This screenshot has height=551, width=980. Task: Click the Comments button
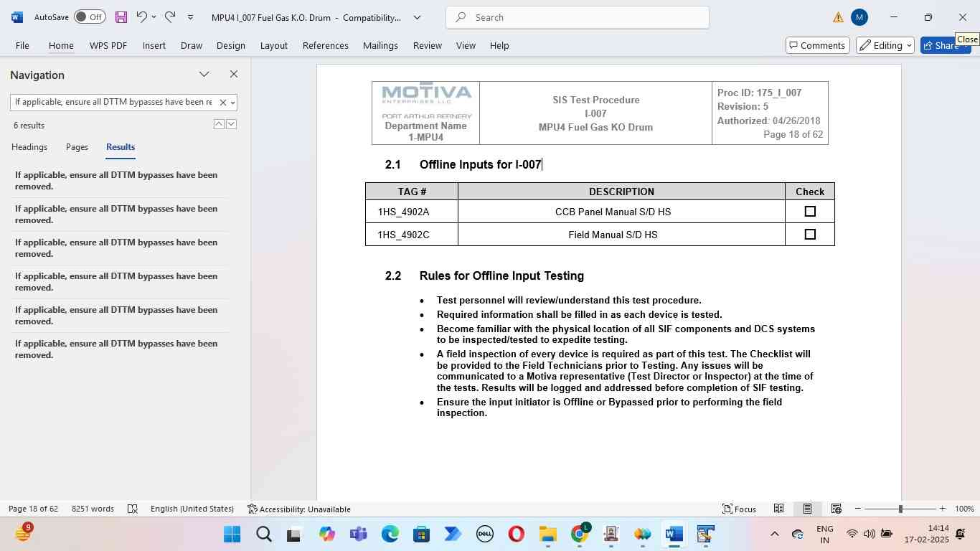point(817,45)
